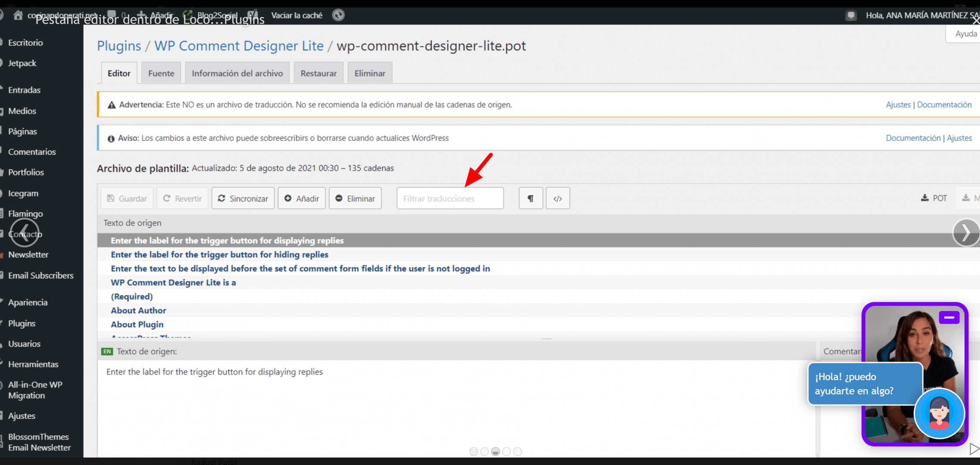Screen dimensions: 980x465
Task: Click WP Comment Designer Lite breadcrumb link
Action: (239, 46)
